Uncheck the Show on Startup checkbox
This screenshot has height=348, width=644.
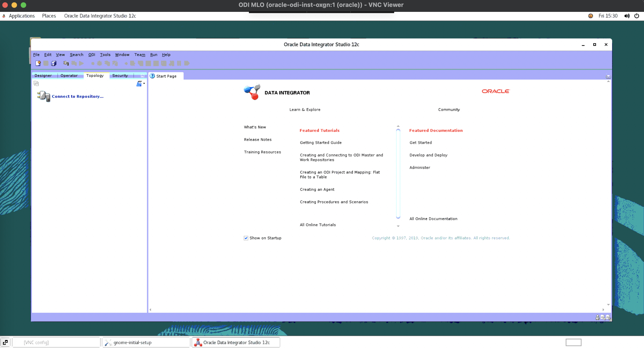click(x=246, y=238)
